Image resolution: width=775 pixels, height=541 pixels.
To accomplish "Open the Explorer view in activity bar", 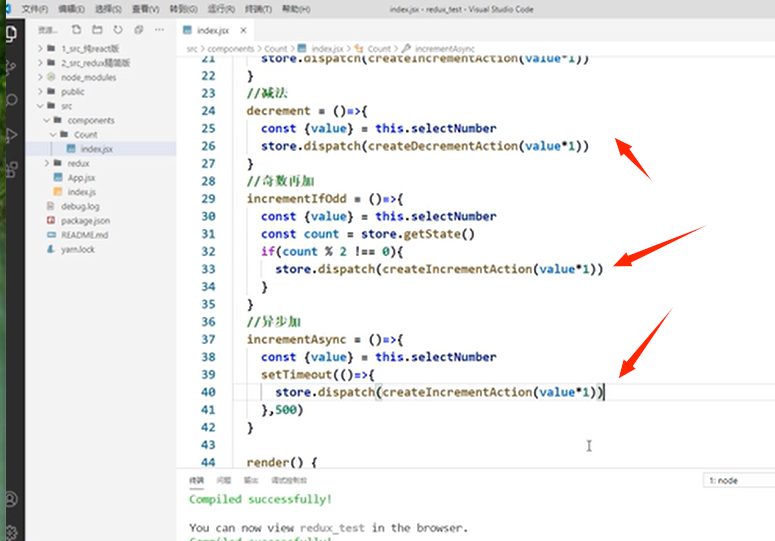I will click(12, 34).
